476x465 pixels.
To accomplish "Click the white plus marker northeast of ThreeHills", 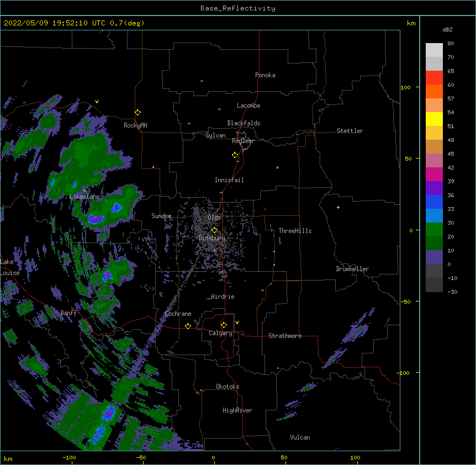I will coord(338,207).
